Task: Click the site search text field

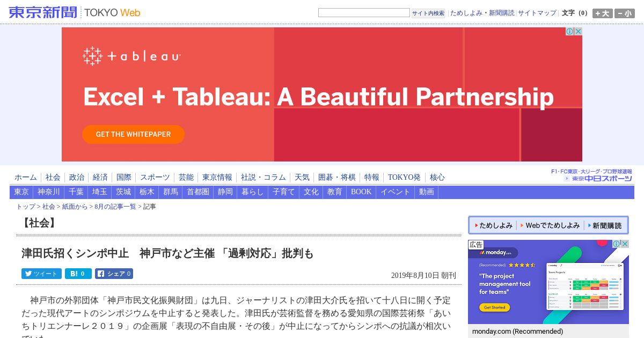Action: coord(364,12)
